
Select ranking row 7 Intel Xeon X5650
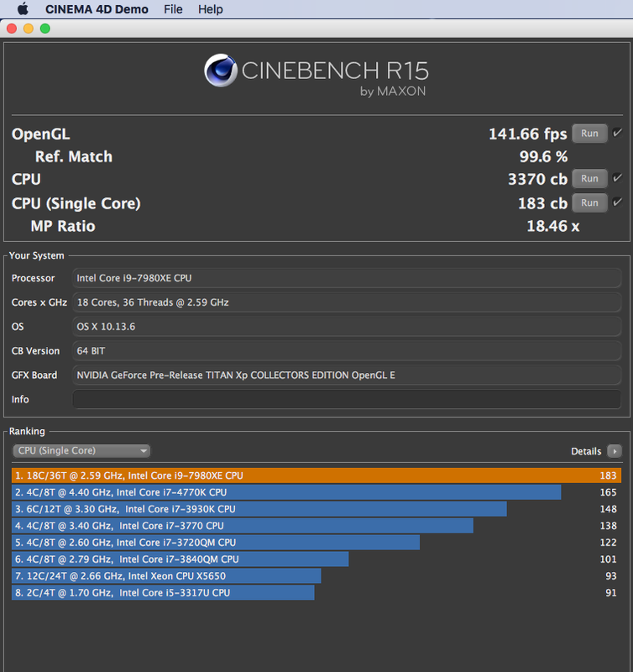(x=316, y=576)
